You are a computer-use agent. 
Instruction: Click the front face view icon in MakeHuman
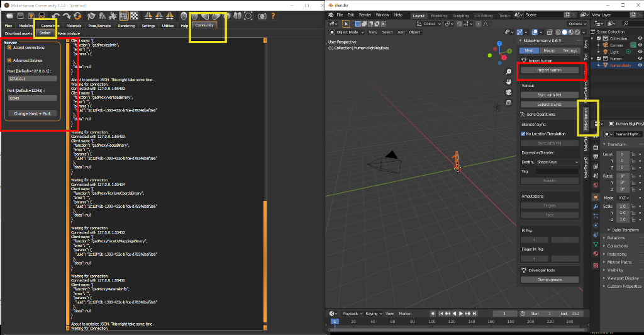tap(184, 16)
